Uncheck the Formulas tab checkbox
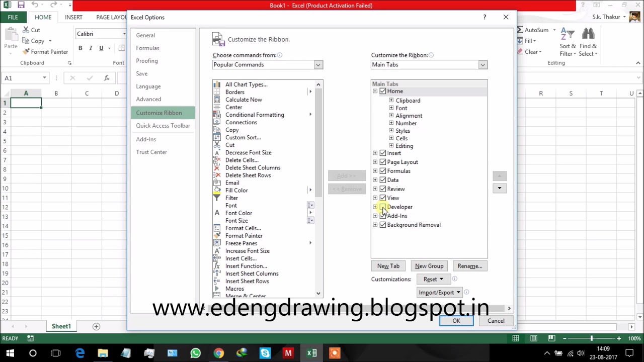The image size is (644, 362). pyautogui.click(x=383, y=171)
